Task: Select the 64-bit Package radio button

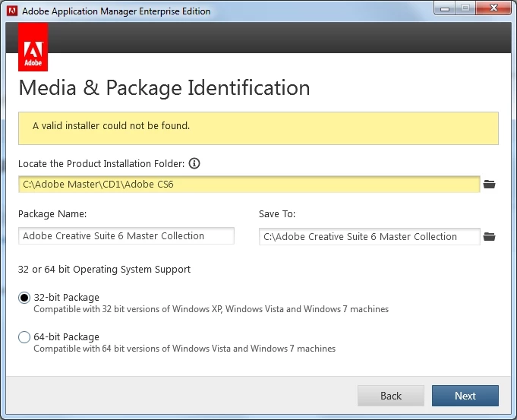Action: pyautogui.click(x=24, y=337)
